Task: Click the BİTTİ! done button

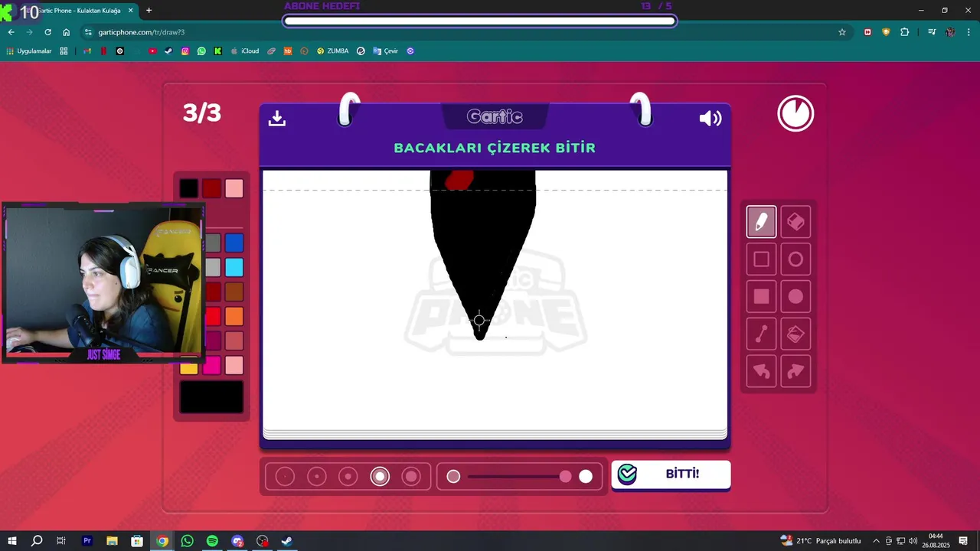Action: tap(671, 474)
